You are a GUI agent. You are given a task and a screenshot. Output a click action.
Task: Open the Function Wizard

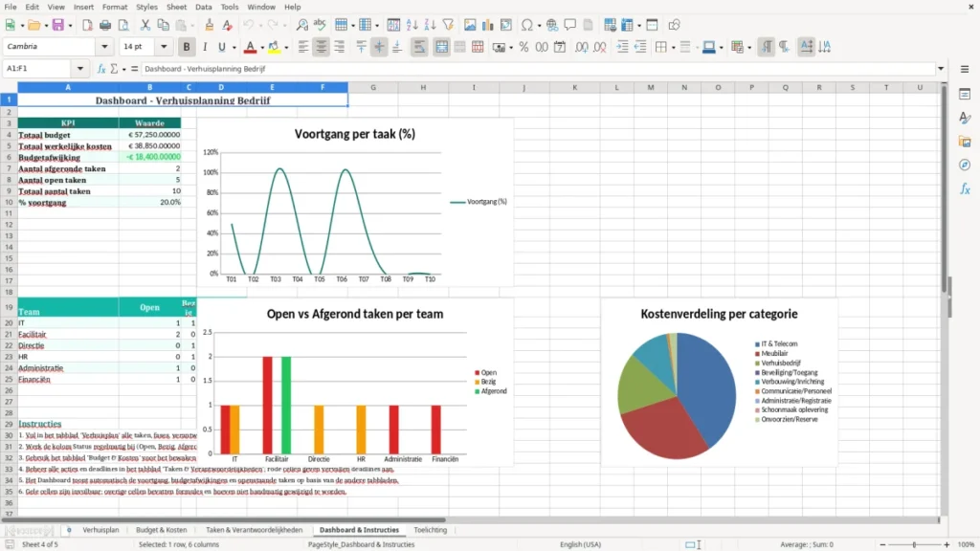click(x=101, y=69)
